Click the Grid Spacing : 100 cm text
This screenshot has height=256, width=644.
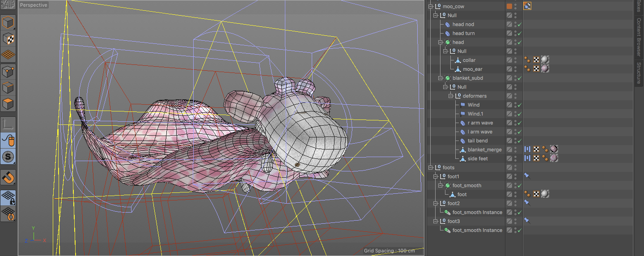(x=389, y=251)
